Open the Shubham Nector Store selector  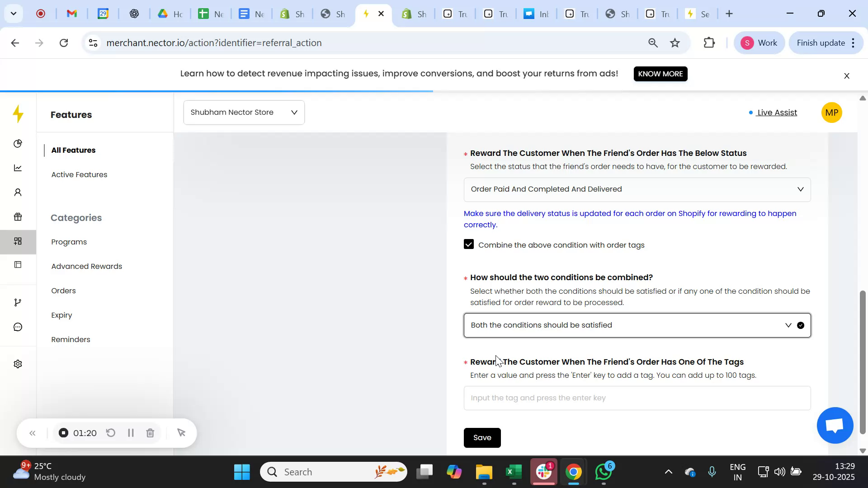pos(244,112)
